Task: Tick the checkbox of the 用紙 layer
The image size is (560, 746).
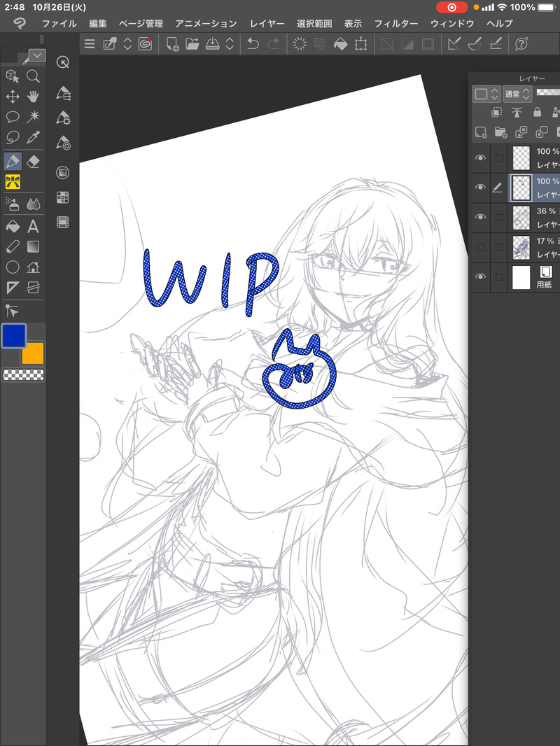Action: click(x=498, y=277)
